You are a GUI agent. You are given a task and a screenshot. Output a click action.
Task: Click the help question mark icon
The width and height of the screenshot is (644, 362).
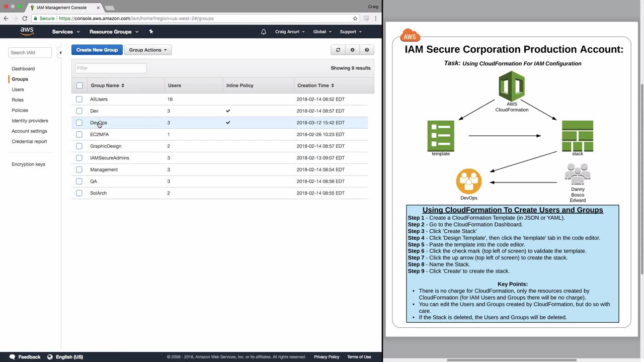click(367, 50)
